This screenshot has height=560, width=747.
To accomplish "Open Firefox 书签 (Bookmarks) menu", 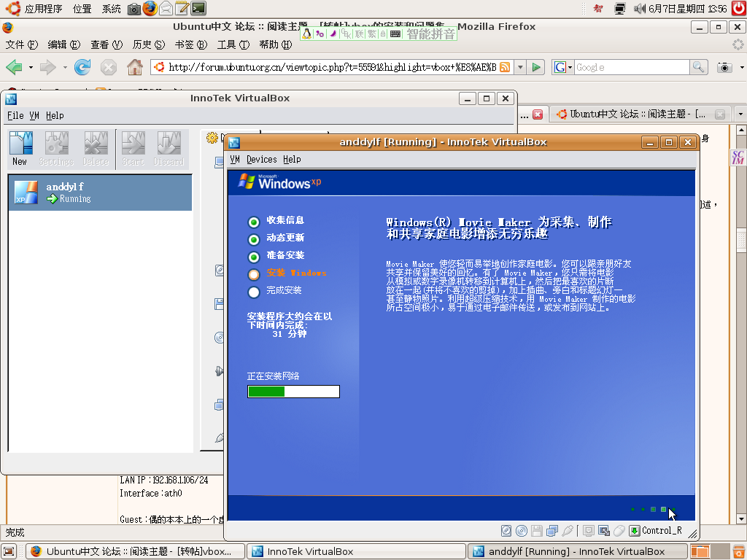I will 190,44.
